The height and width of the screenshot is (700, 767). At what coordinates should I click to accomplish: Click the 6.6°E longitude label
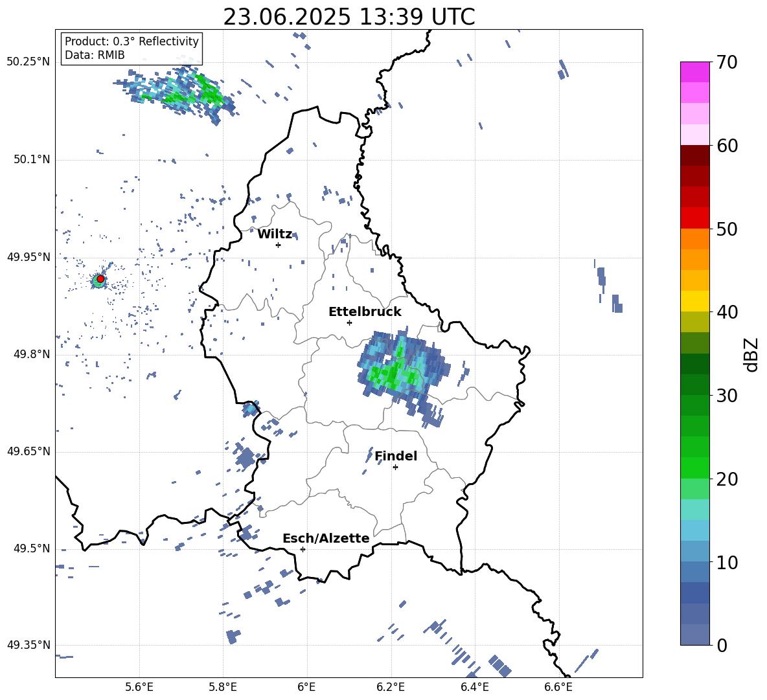[x=558, y=687]
